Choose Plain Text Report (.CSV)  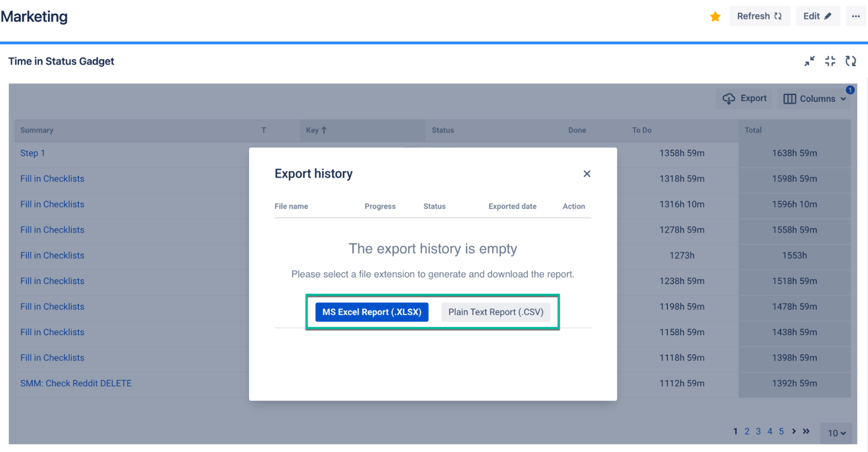point(496,312)
